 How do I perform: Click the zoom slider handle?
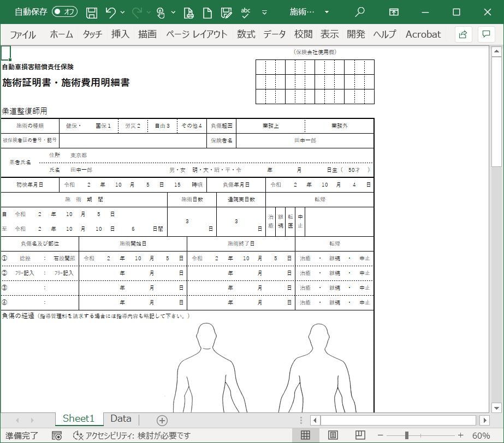(x=407, y=435)
